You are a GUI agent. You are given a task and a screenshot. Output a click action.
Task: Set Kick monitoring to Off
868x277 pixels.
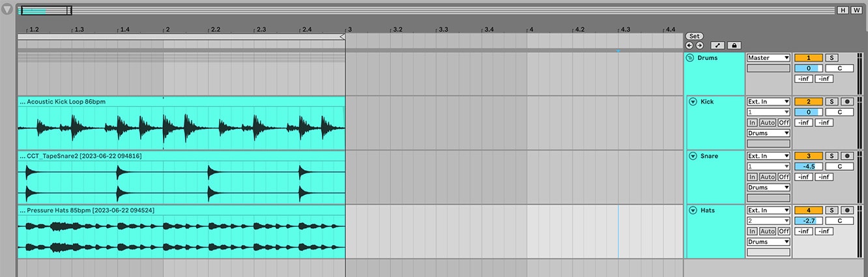click(x=784, y=123)
